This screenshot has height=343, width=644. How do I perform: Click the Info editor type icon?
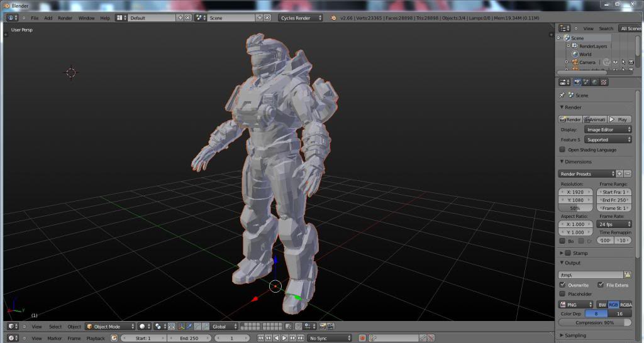[x=13, y=18]
